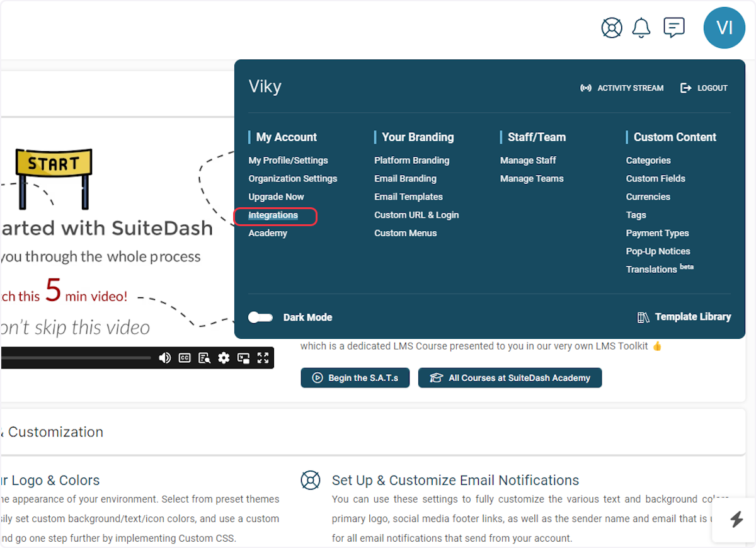Viewport: 756px width, 548px height.
Task: Click Set Up & Customize Email Notifications heading
Action: pyautogui.click(x=455, y=481)
